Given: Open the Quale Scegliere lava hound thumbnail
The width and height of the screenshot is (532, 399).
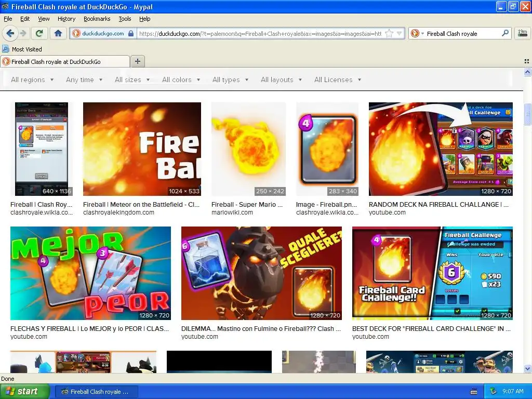Looking at the screenshot, I should pos(261,273).
